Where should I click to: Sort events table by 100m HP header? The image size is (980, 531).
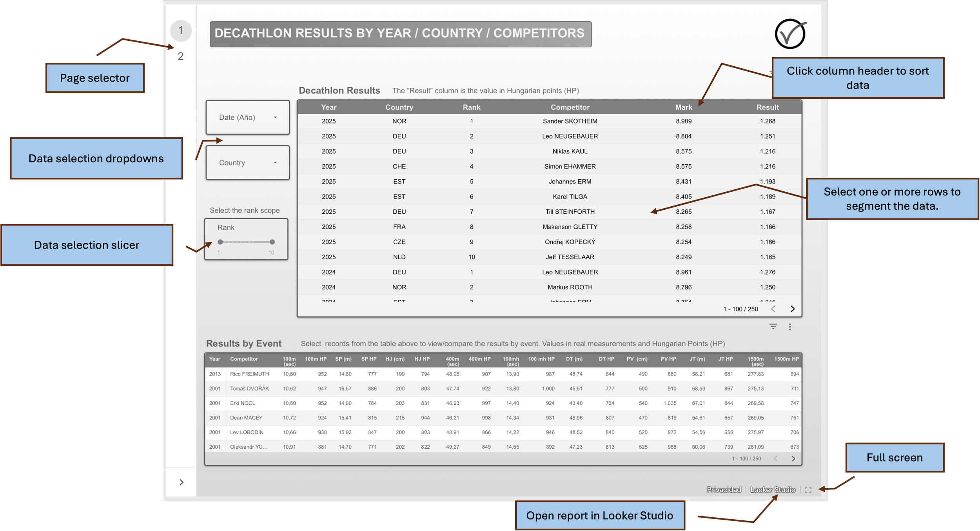pyautogui.click(x=316, y=359)
